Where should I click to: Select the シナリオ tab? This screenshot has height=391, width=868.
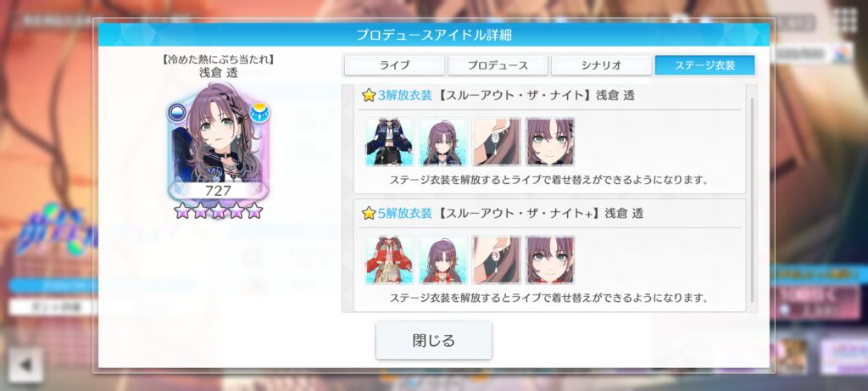(x=601, y=65)
